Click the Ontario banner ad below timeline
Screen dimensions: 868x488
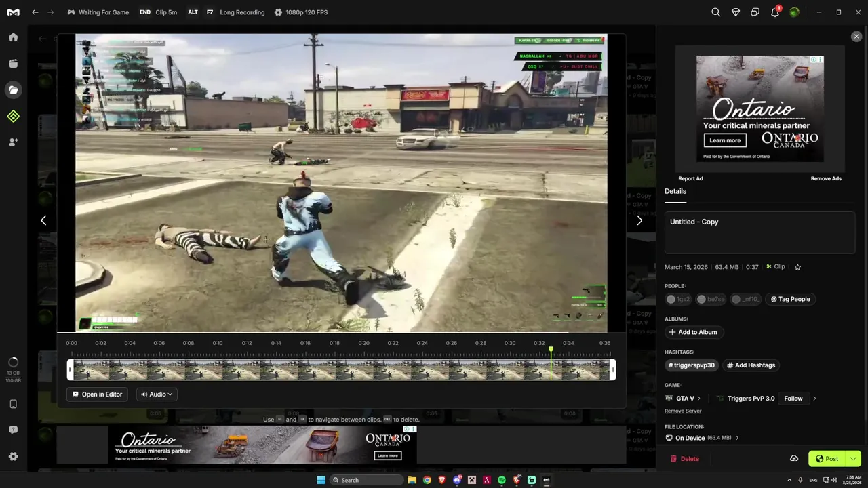pos(263,445)
